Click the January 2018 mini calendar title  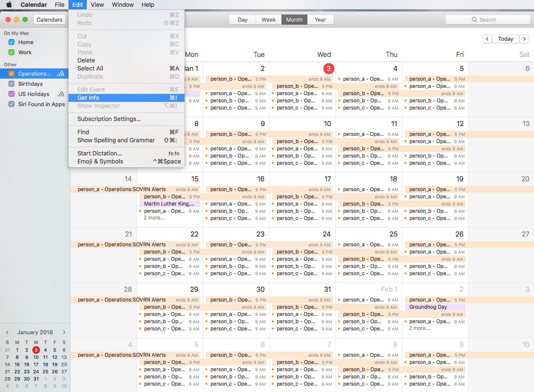(35, 333)
